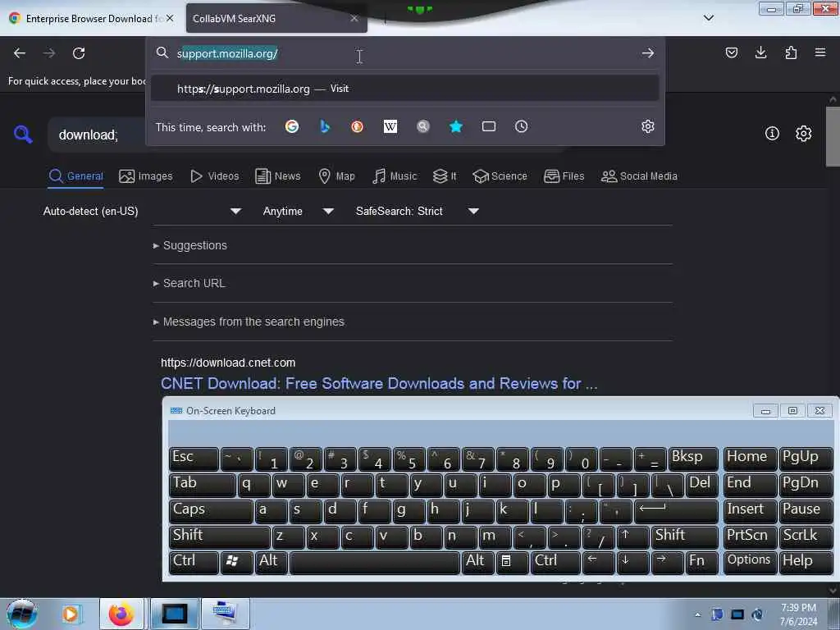Viewport: 840px width, 630px height.
Task: Click the SearXNG magnifier search icon
Action: point(23,134)
